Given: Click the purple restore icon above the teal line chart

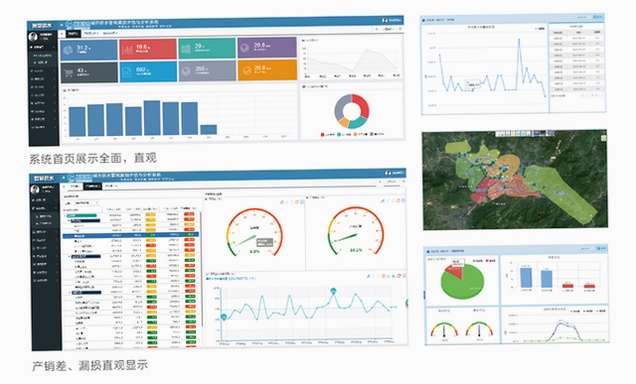Looking at the screenshot, I should click(399, 276).
